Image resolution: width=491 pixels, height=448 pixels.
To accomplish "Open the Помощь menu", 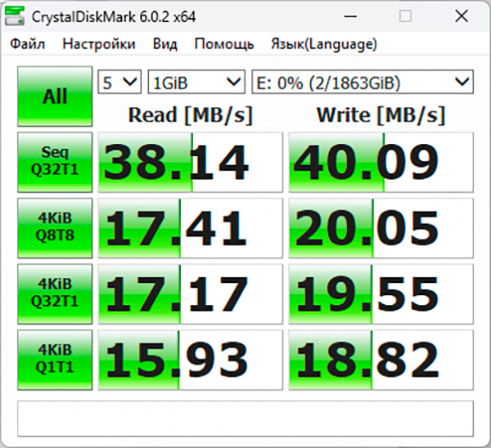I will (x=224, y=44).
